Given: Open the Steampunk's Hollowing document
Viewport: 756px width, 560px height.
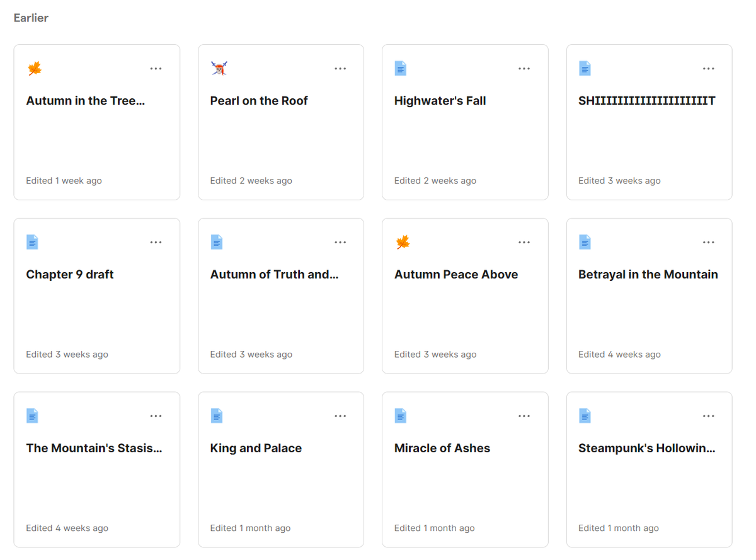Looking at the screenshot, I should 647,449.
